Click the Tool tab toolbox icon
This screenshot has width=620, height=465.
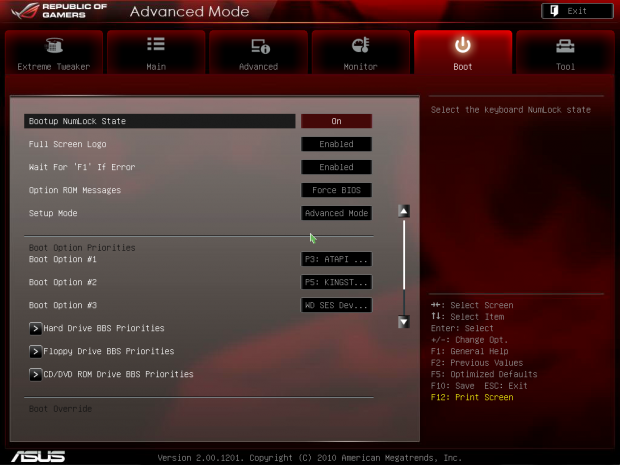pos(565,46)
